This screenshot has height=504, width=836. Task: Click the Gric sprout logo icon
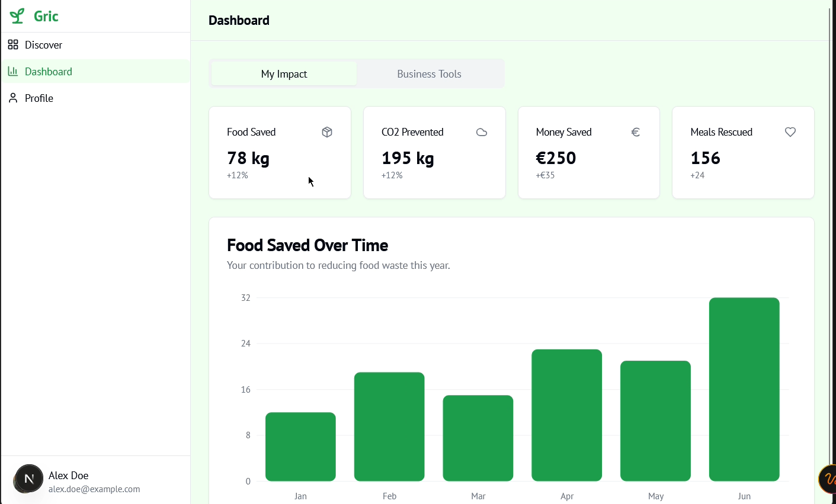pyautogui.click(x=17, y=16)
